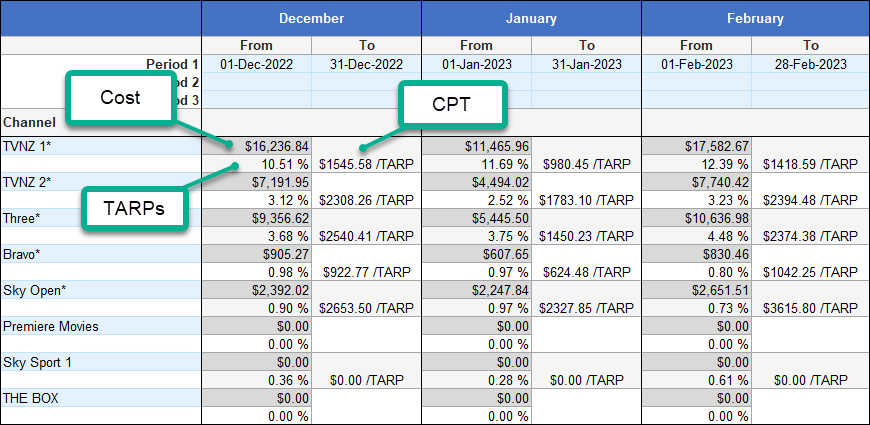Click TVNZ 1 February CPT $1418.59 /TARP
The width and height of the screenshot is (870, 425).
811,164
